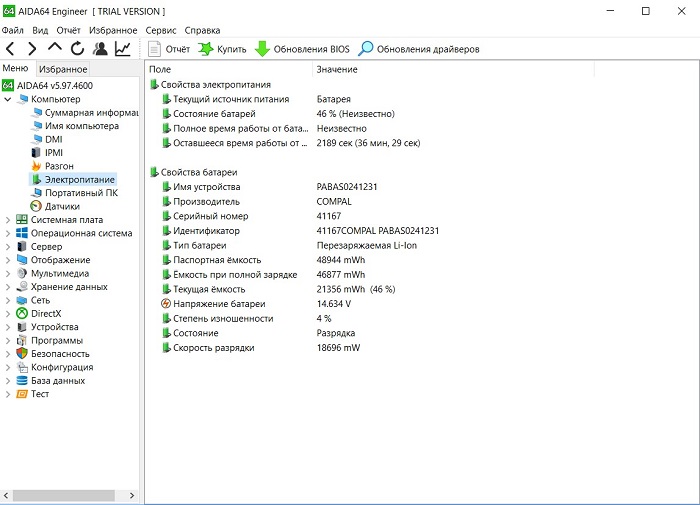Switch to the Избранное sidebar tab
700x505 pixels.
(63, 69)
